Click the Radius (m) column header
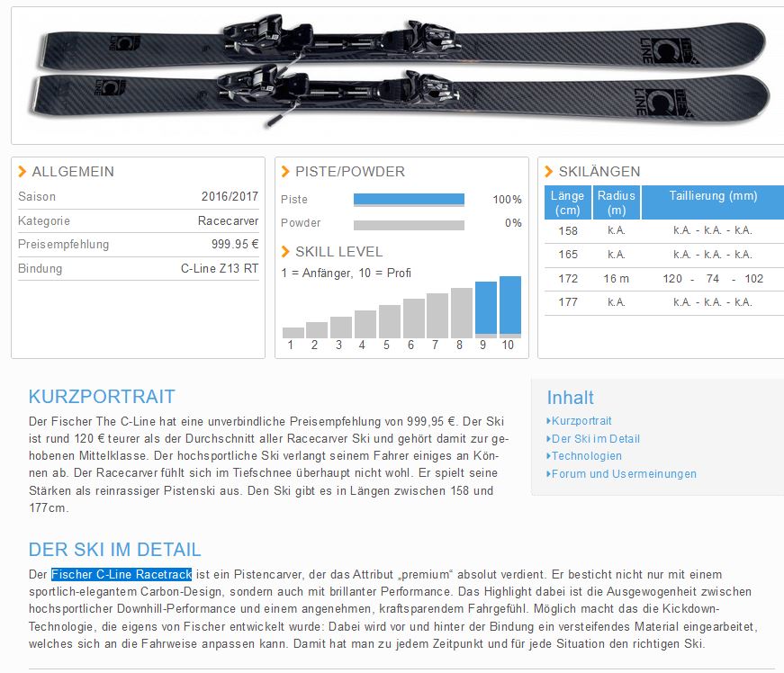The height and width of the screenshot is (673, 784). click(x=616, y=202)
